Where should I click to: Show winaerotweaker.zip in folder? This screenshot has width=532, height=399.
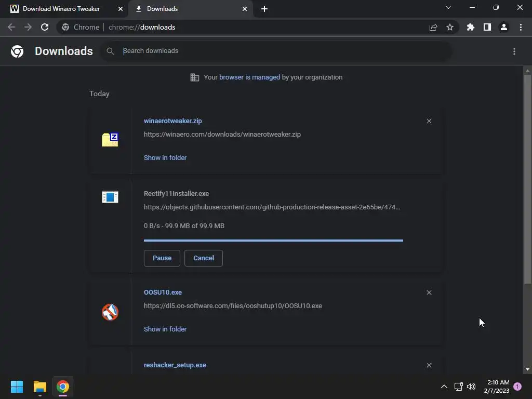click(x=165, y=158)
